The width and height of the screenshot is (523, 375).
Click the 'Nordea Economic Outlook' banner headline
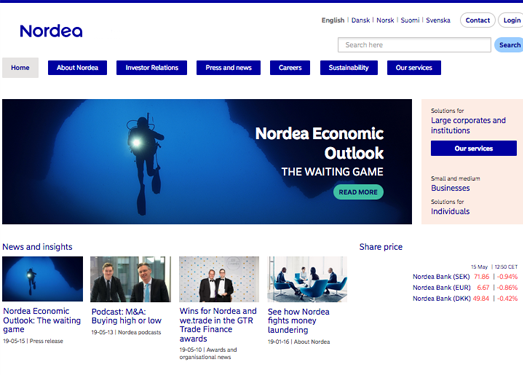(320, 143)
